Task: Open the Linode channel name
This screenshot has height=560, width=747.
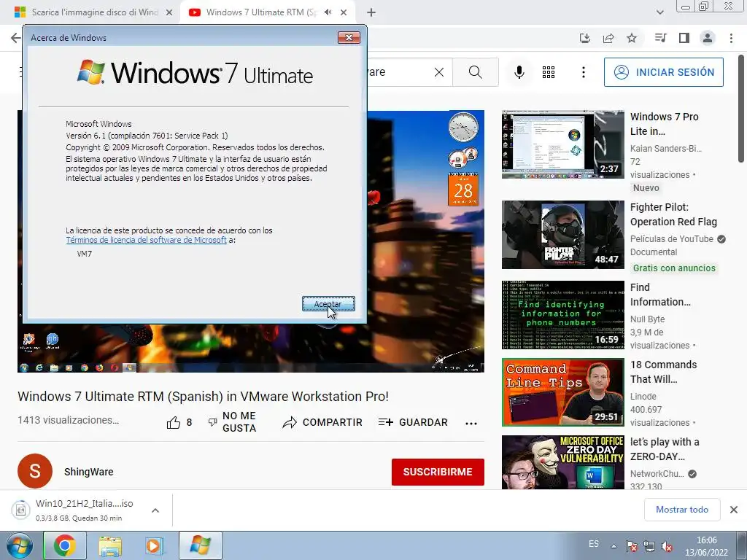Action: (x=643, y=396)
